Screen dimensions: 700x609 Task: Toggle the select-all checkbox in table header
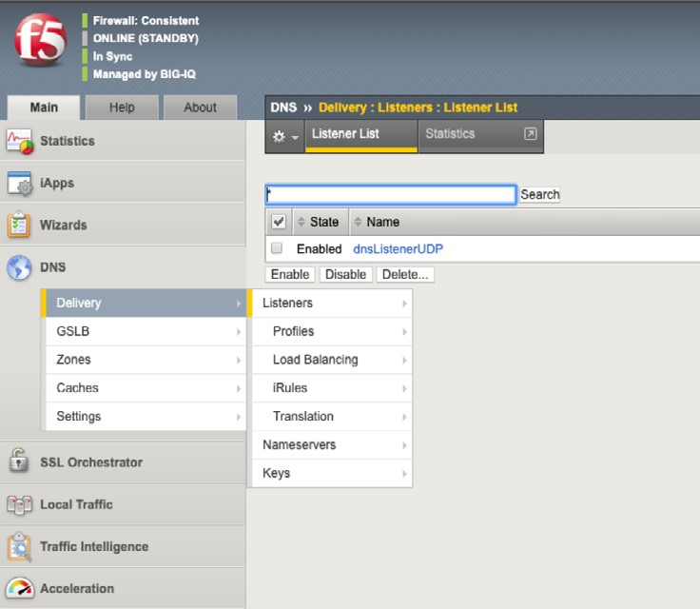(279, 222)
